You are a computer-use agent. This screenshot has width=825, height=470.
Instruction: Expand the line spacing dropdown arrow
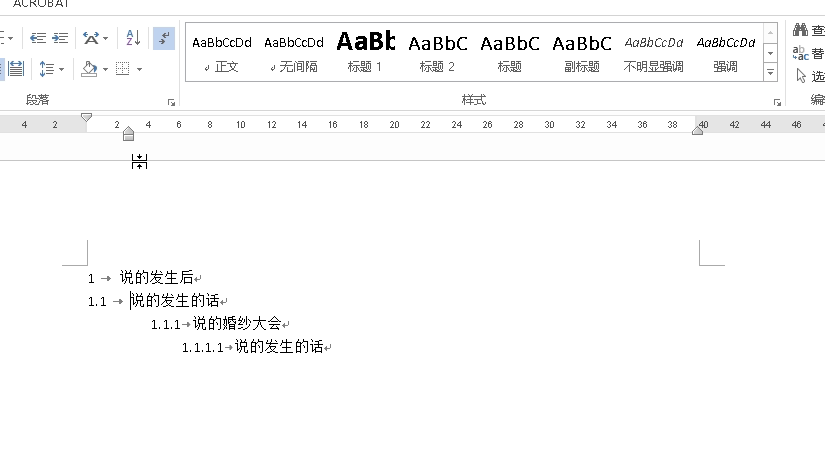(62, 69)
